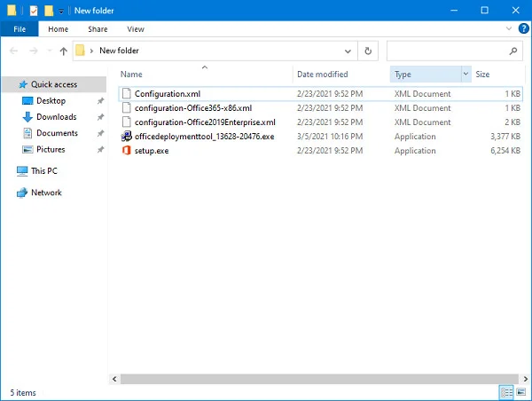Click the 3,377 KB size value
The height and width of the screenshot is (401, 532).
click(x=505, y=137)
